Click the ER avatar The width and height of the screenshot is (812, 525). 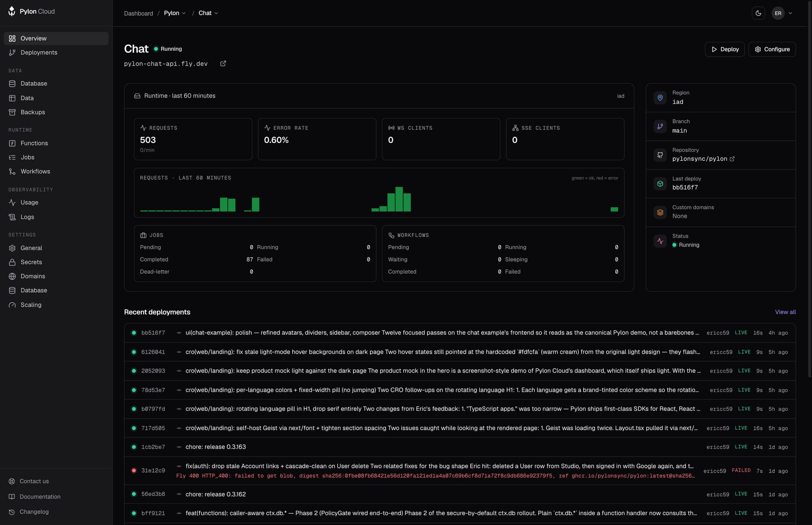pyautogui.click(x=778, y=13)
